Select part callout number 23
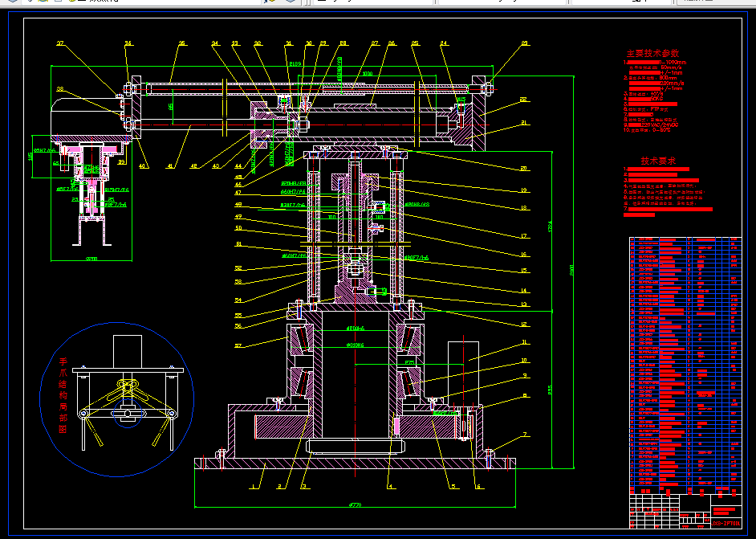This screenshot has width=756, height=539. [x=525, y=43]
